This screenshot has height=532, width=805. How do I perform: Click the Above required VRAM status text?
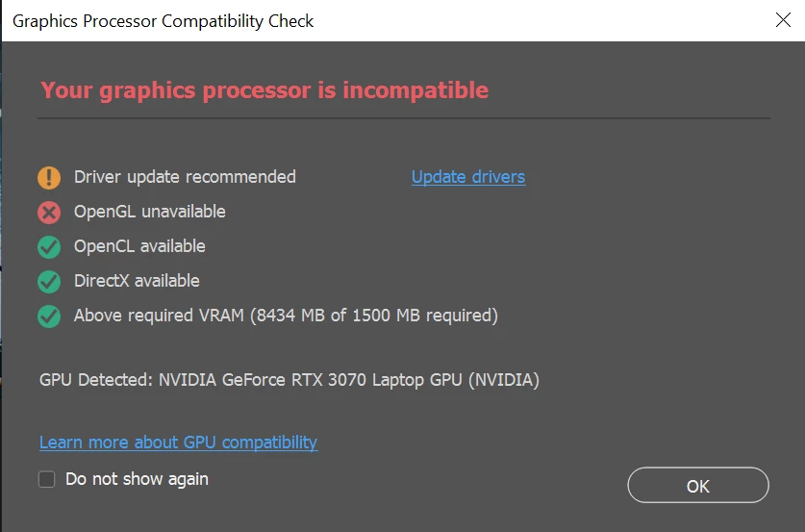click(x=286, y=316)
